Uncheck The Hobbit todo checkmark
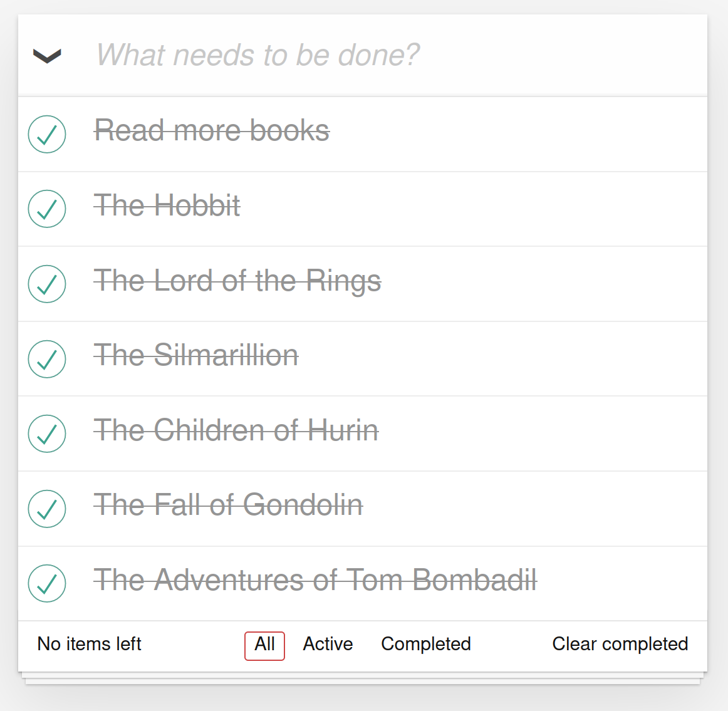 47,209
